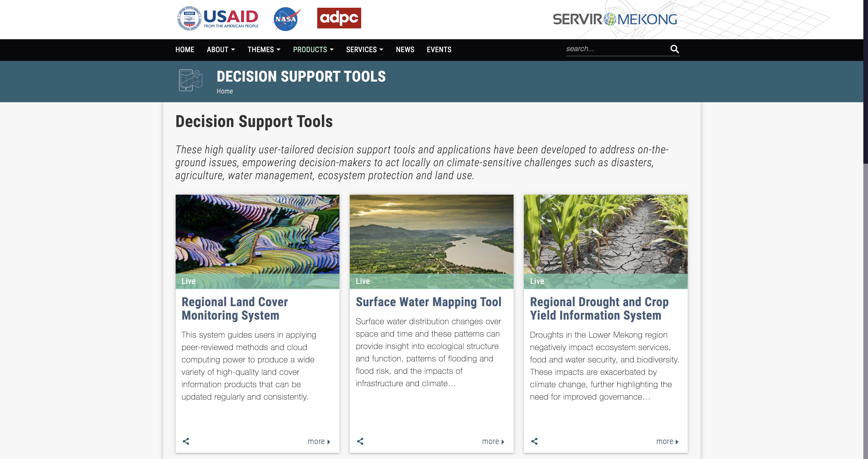This screenshot has width=868, height=459.
Task: Open the Events menu item
Action: coord(439,50)
